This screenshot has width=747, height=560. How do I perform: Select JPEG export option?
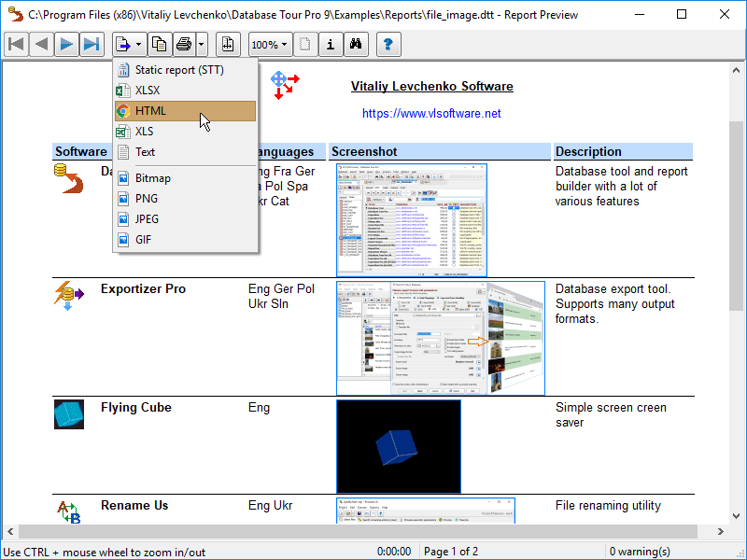coord(148,219)
